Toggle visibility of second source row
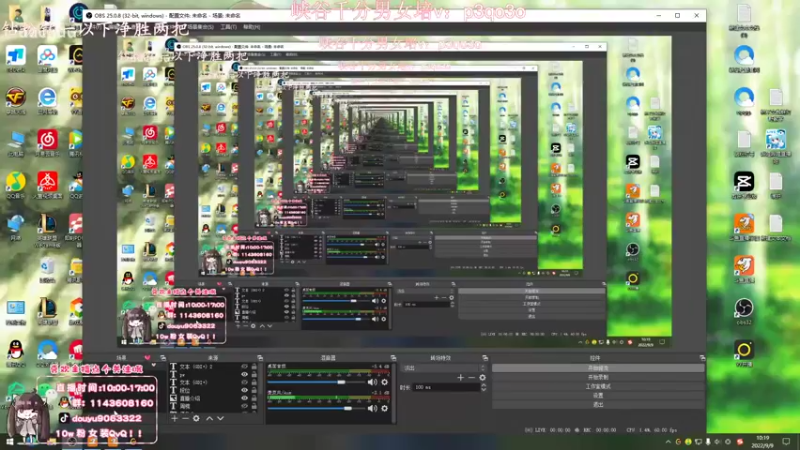This screenshot has width=800, height=450. coord(244,374)
